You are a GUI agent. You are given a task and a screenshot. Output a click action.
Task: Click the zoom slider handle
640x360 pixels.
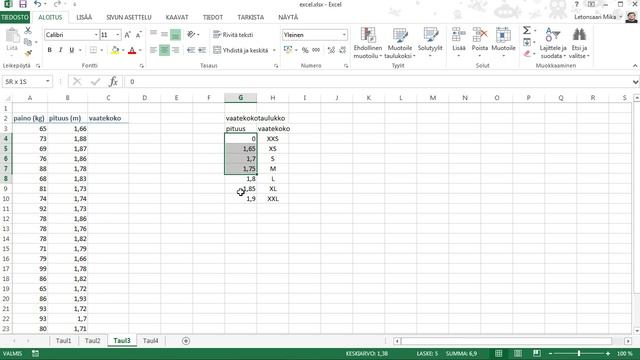[x=579, y=353]
